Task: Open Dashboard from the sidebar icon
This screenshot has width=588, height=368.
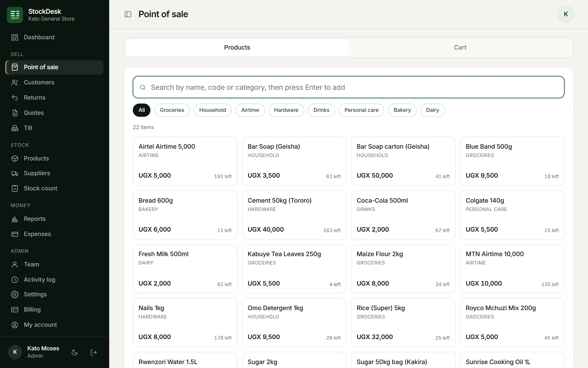Action: tap(15, 37)
